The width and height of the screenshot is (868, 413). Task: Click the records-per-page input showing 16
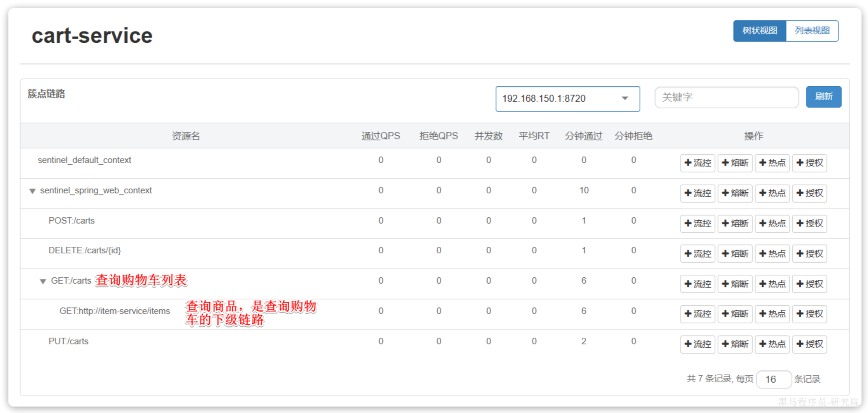pyautogui.click(x=773, y=379)
